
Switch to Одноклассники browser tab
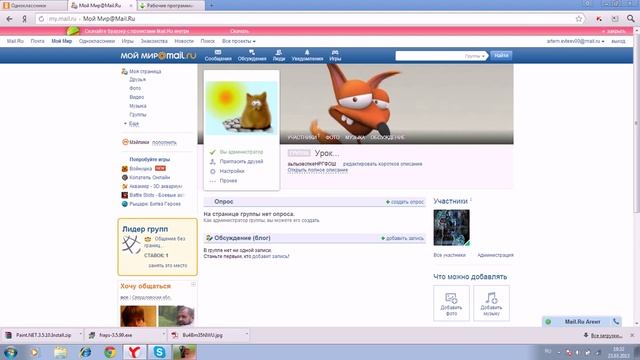pyautogui.click(x=33, y=6)
